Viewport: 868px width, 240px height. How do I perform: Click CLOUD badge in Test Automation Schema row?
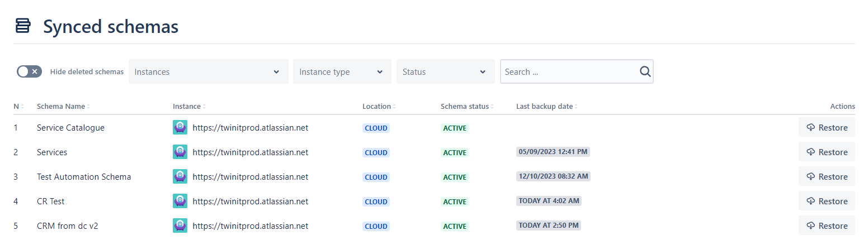(376, 177)
